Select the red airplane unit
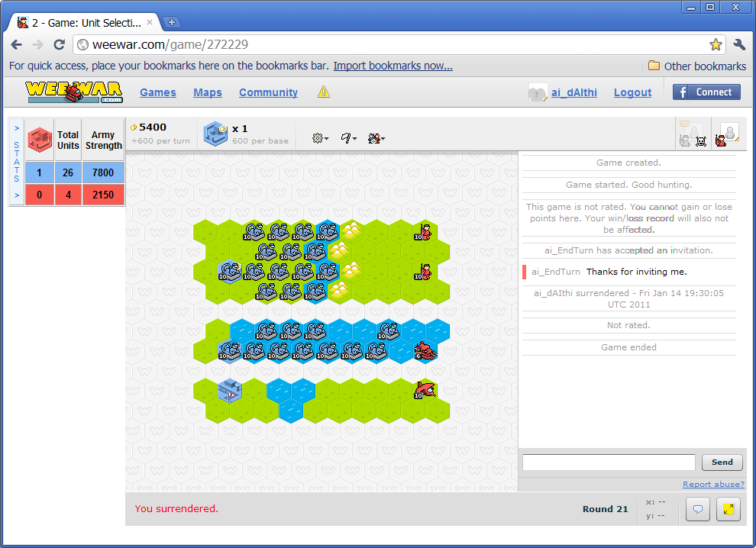Image resolution: width=756 pixels, height=548 pixels. (425, 389)
